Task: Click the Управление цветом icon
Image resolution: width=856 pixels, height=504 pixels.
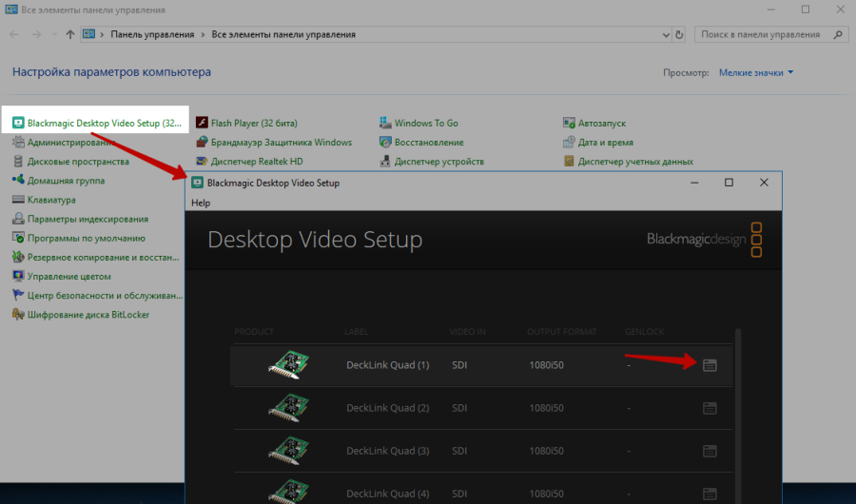Action: [19, 277]
